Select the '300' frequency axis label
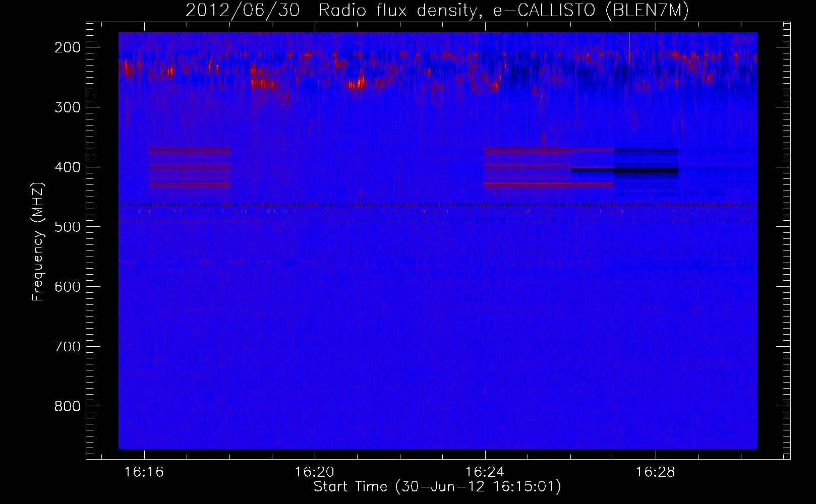This screenshot has width=816, height=504. (x=67, y=107)
